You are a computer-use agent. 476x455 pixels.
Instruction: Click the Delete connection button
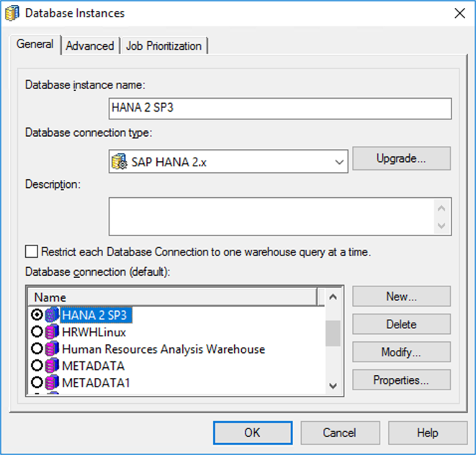click(x=401, y=324)
